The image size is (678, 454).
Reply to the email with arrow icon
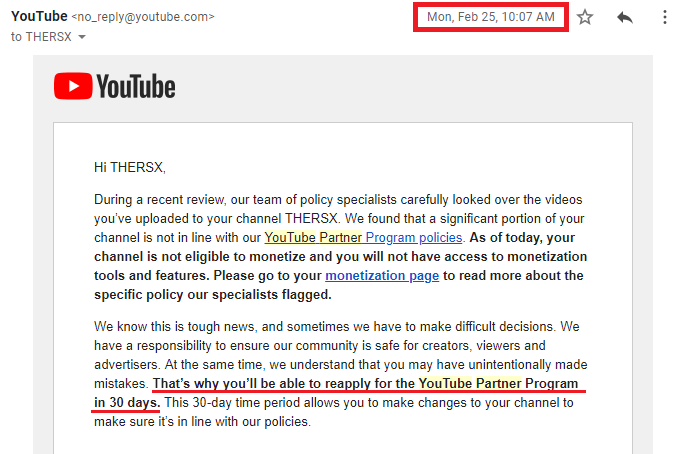[625, 17]
